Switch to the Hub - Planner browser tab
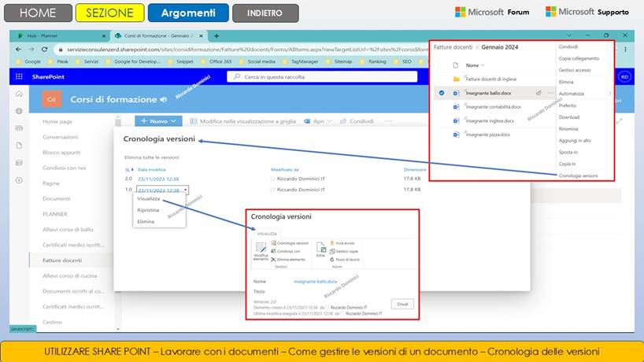This screenshot has height=362, width=644. pyautogui.click(x=60, y=35)
